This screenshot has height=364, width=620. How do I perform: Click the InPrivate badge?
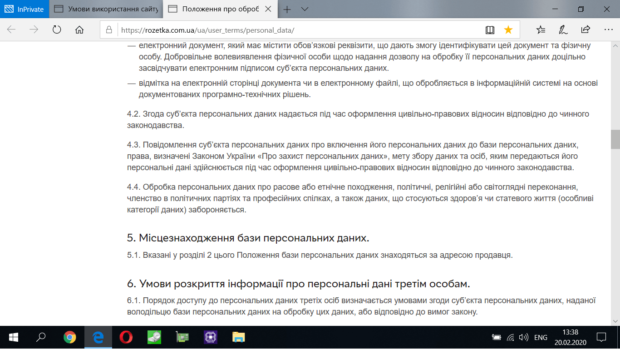[25, 9]
